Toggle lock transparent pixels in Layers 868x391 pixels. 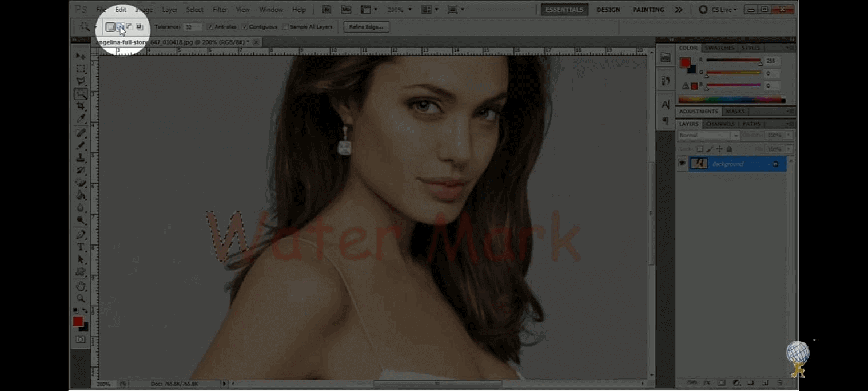tap(700, 149)
